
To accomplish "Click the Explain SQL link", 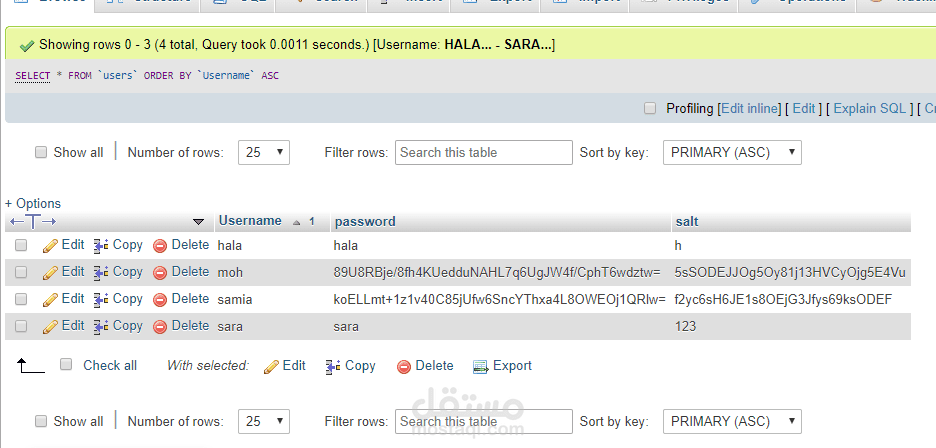I will tap(869, 108).
